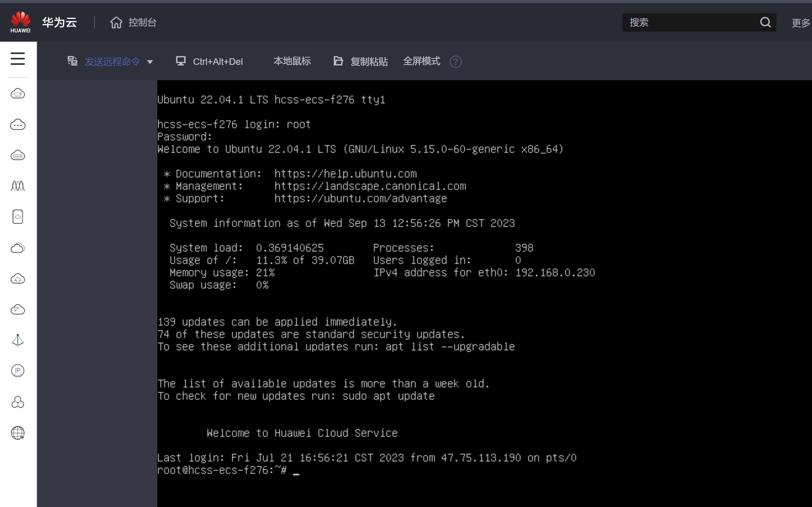812x507 pixels.
Task: Click '139 updates can be applied' line
Action: click(x=277, y=322)
